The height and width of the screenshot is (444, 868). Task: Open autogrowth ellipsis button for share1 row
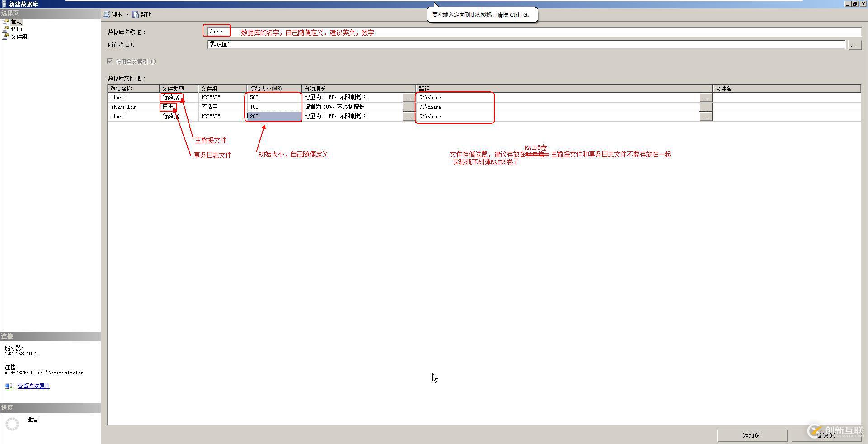pos(409,117)
